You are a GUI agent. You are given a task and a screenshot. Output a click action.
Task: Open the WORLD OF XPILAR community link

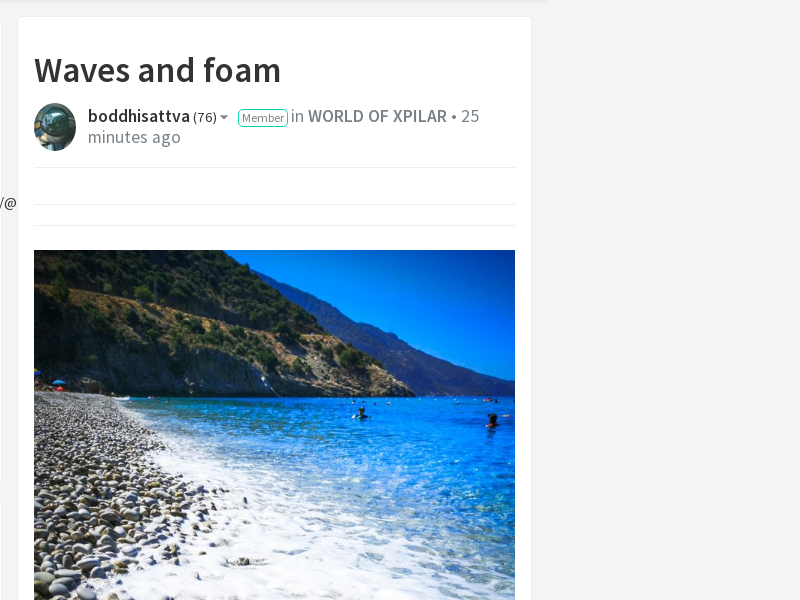(377, 116)
